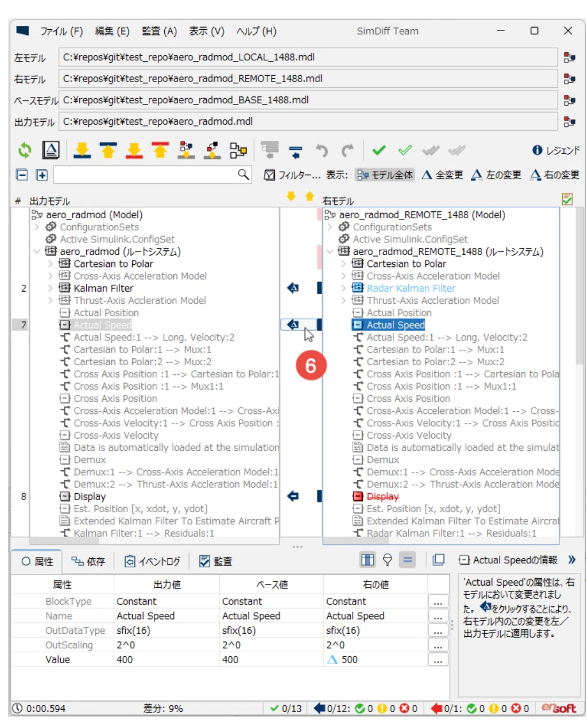Click the undo arrow in the toolbar
Viewport: 588px width, 720px height.
coord(322,150)
